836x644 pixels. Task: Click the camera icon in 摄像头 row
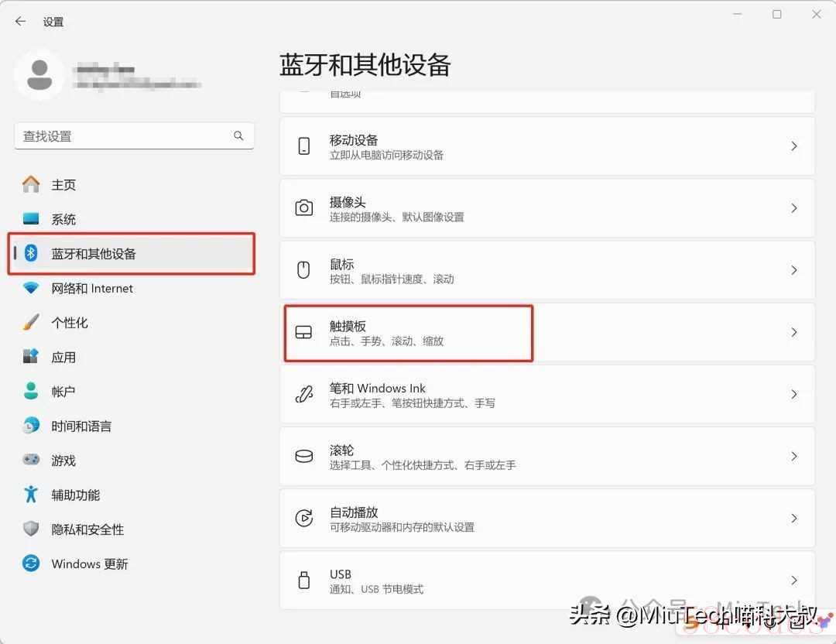click(304, 208)
